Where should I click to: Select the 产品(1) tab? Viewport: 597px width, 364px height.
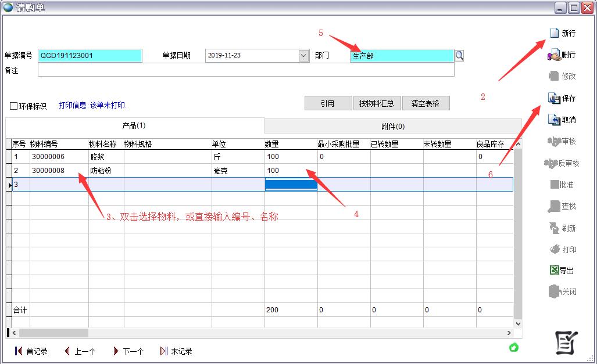pos(134,125)
